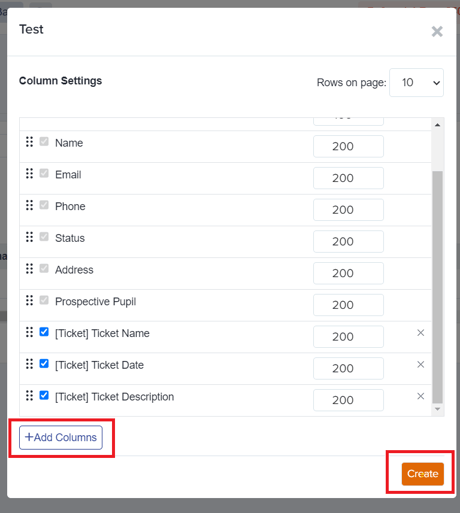Click the drag handle beside Ticket Date

tap(29, 364)
